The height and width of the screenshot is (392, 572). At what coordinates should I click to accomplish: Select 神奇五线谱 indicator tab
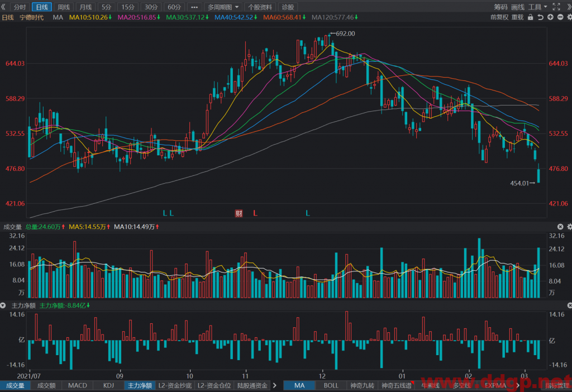tap(396, 385)
